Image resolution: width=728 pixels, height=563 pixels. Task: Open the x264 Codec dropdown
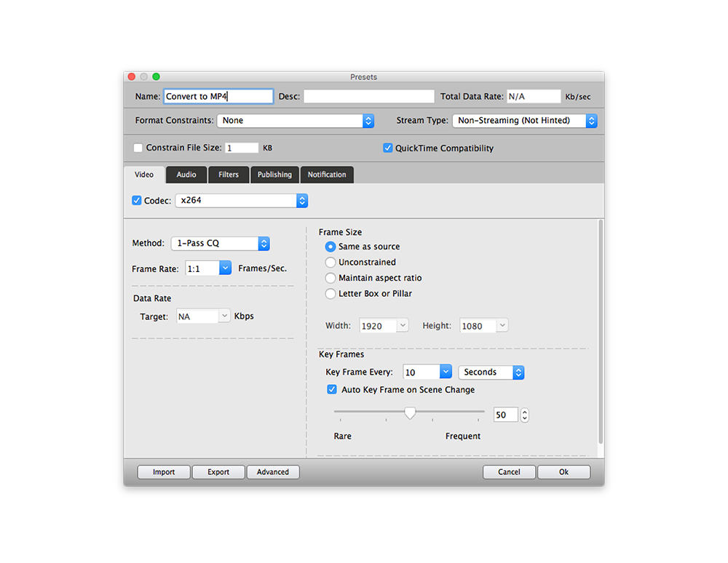point(242,200)
